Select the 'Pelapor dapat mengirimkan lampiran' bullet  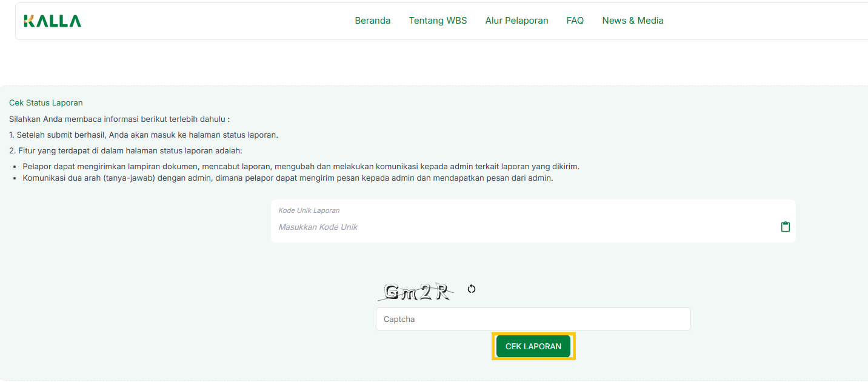301,166
